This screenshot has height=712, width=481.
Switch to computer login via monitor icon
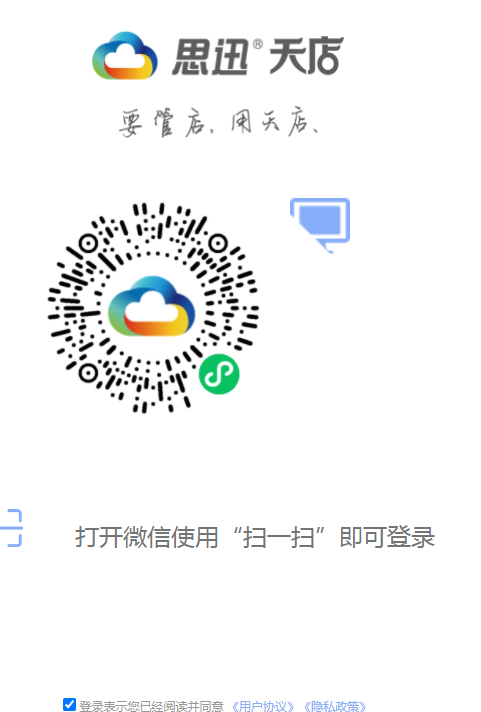320,224
